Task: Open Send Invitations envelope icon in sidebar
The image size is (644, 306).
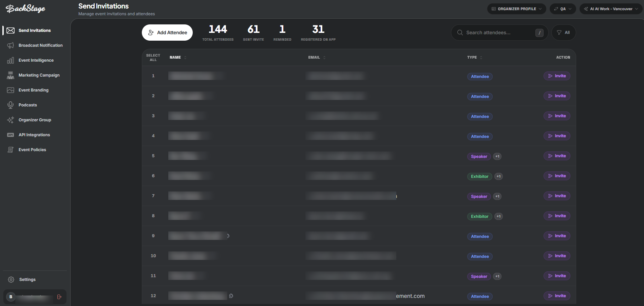Action: [x=11, y=30]
